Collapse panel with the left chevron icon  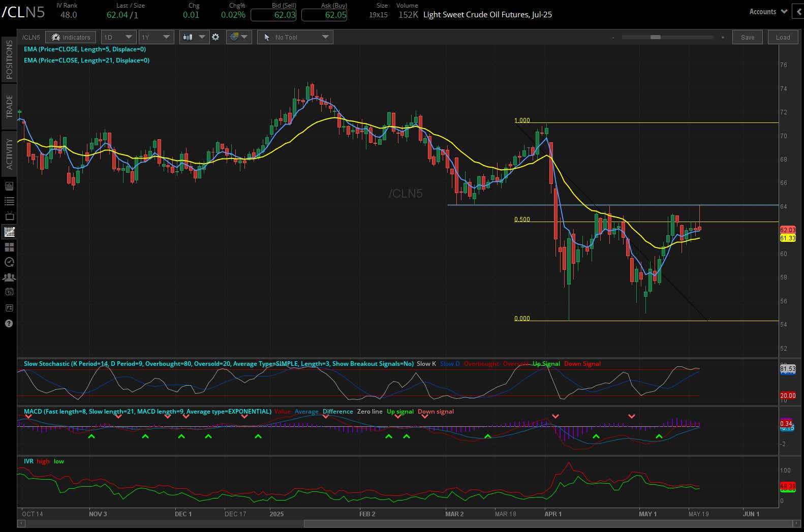pyautogui.click(x=798, y=12)
